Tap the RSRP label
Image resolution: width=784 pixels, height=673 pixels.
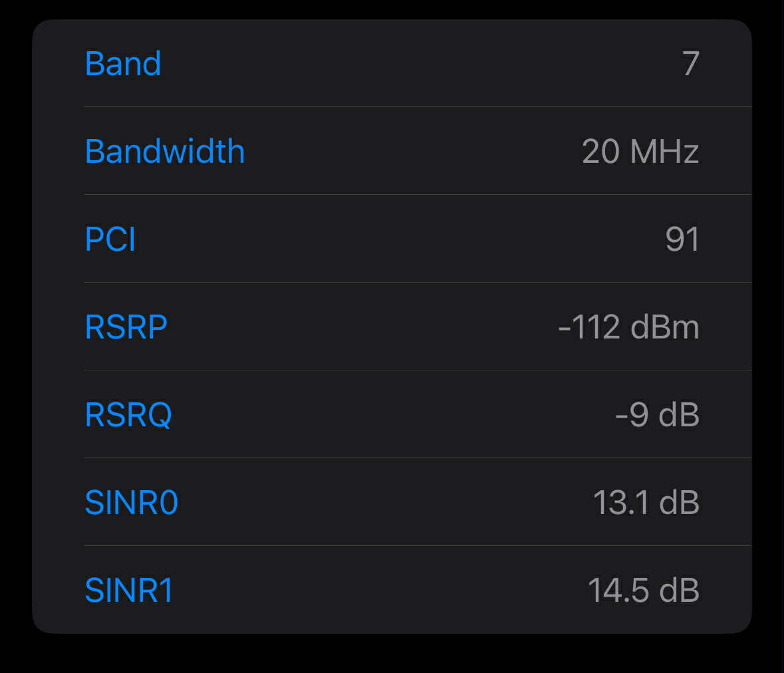[126, 327]
